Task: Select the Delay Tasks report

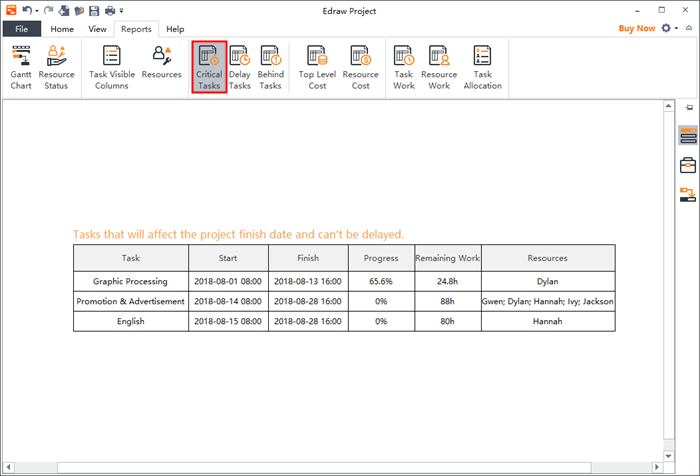Action: pyautogui.click(x=240, y=67)
